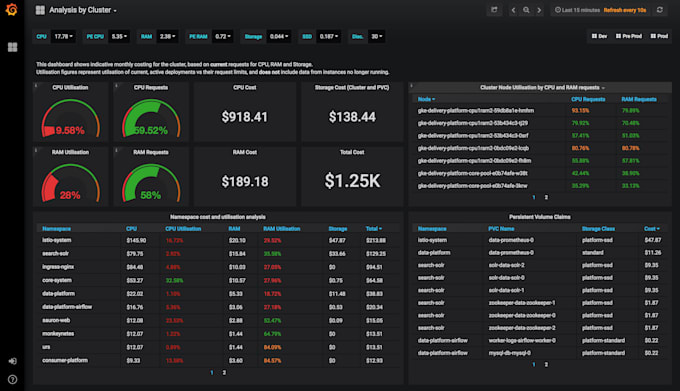This screenshot has width=680, height=391.
Task: Sort namespace table by CPU Utilisation column
Action: point(183,228)
